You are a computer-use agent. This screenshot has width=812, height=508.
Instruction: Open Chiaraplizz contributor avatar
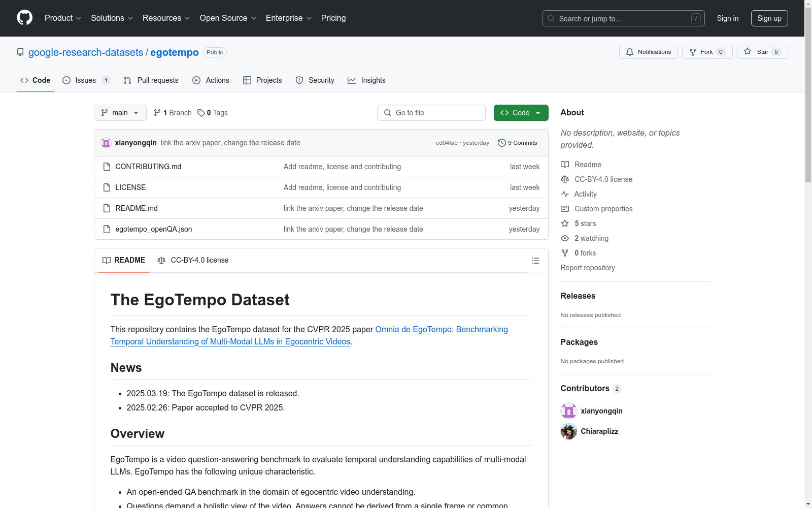click(569, 431)
